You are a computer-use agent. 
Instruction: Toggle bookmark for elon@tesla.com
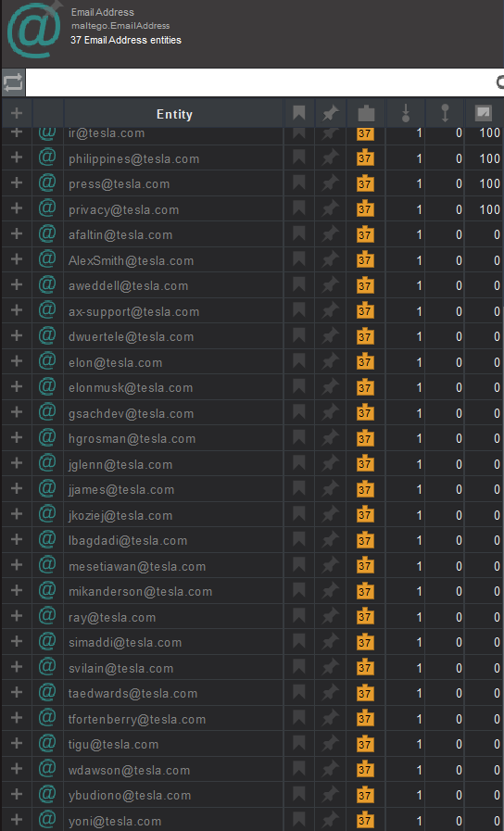[x=299, y=362]
